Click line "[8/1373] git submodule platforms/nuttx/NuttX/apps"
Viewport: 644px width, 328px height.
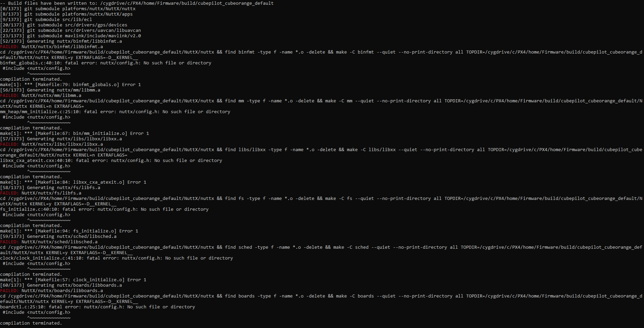(x=66, y=14)
